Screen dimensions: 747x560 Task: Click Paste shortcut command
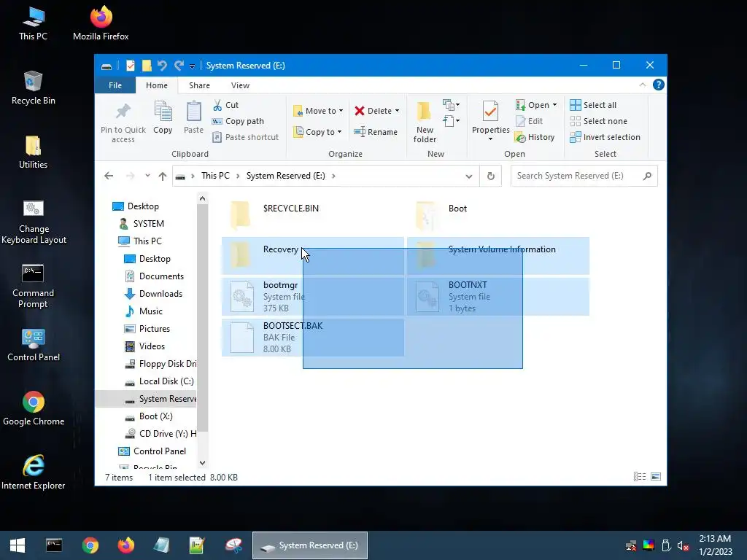[x=245, y=137]
